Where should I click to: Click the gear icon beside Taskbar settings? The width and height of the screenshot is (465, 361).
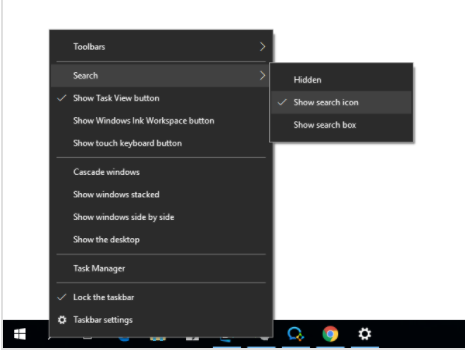tap(62, 320)
